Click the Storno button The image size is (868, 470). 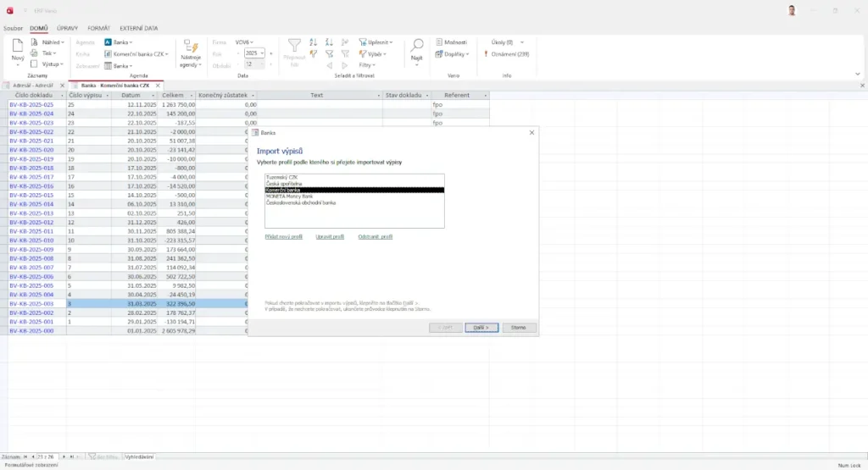click(x=519, y=327)
